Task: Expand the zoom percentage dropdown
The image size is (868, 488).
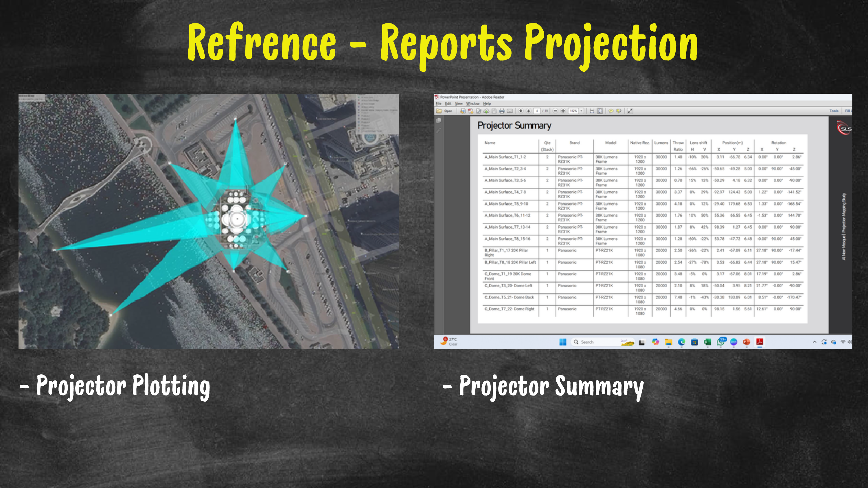Action: pyautogui.click(x=582, y=111)
